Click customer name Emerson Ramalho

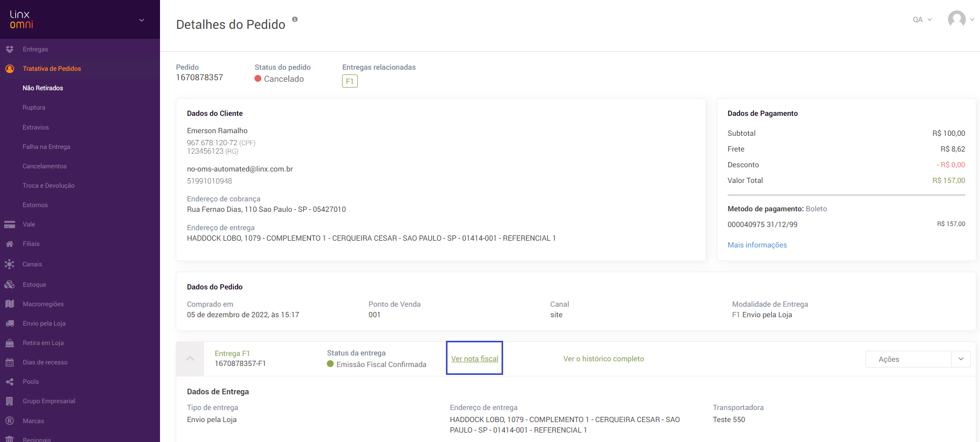217,131
